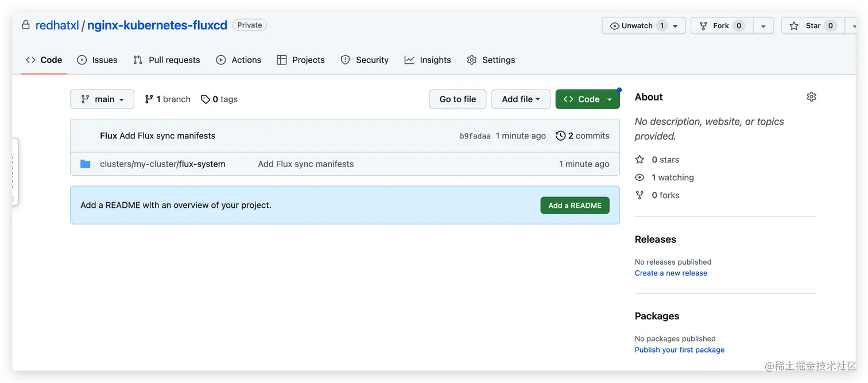Click Create a new release link
Screen dimensions: 868x383
click(x=671, y=273)
